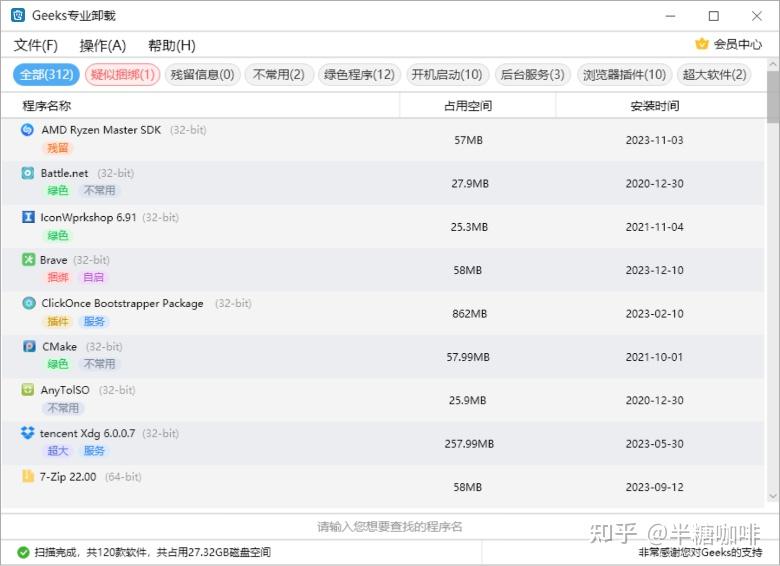Click the 不常用 tag under AnyToISO
780x566 pixels.
point(63,408)
